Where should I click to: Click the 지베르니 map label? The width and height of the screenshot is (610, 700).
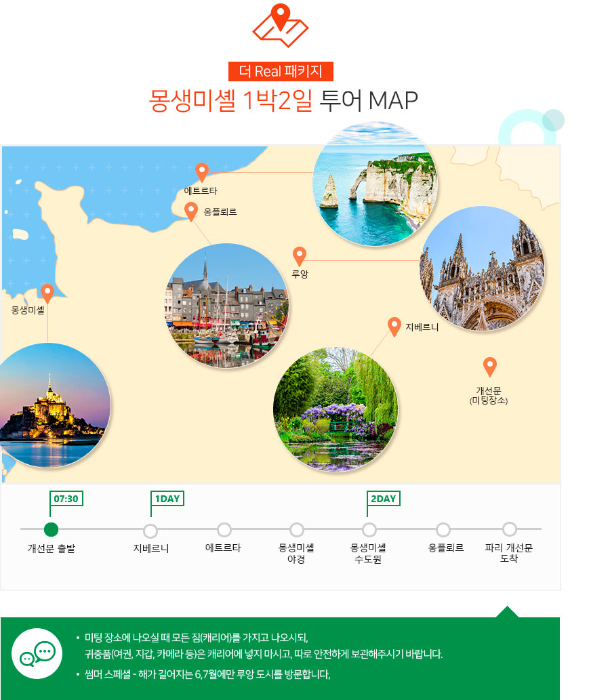click(422, 327)
